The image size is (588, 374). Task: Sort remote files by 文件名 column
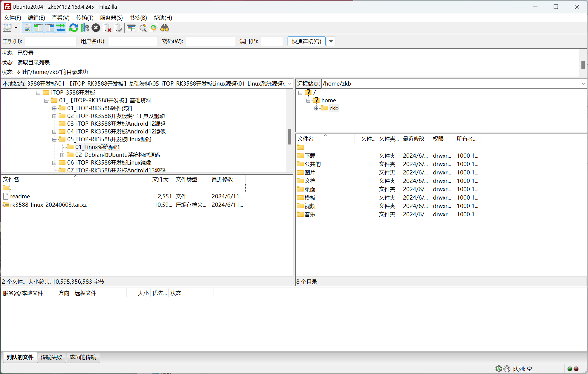point(325,139)
